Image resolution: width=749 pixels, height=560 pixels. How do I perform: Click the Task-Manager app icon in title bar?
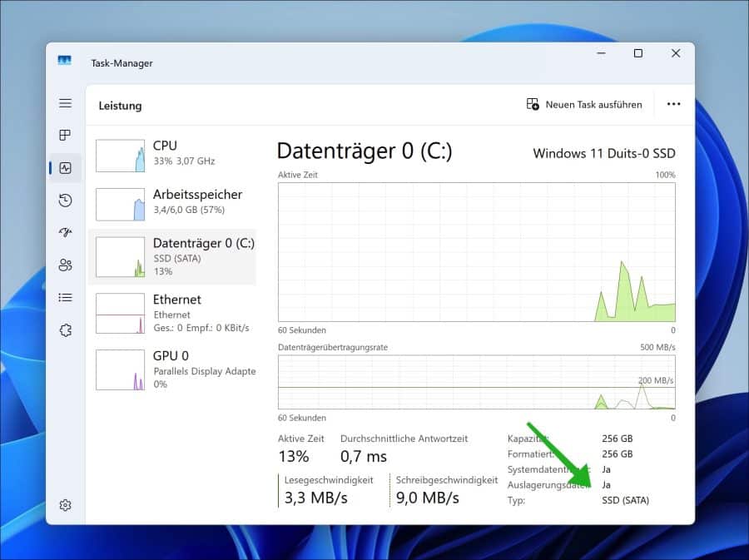pyautogui.click(x=65, y=62)
